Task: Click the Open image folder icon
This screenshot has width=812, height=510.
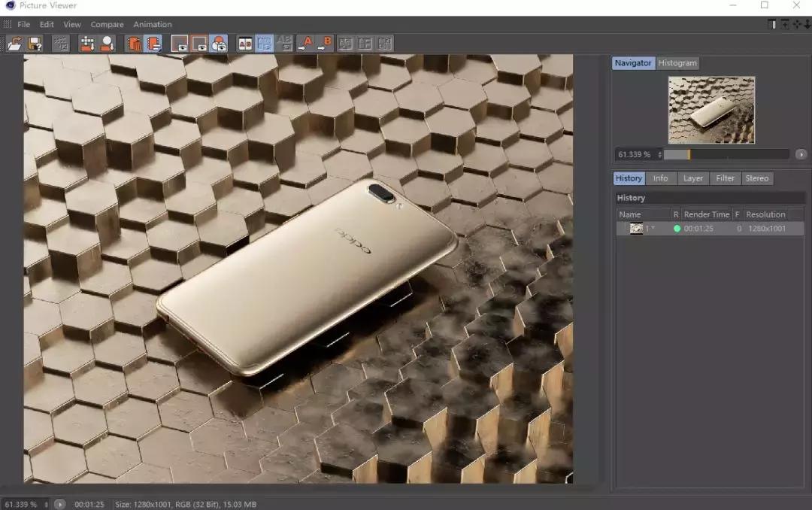Action: click(x=14, y=44)
